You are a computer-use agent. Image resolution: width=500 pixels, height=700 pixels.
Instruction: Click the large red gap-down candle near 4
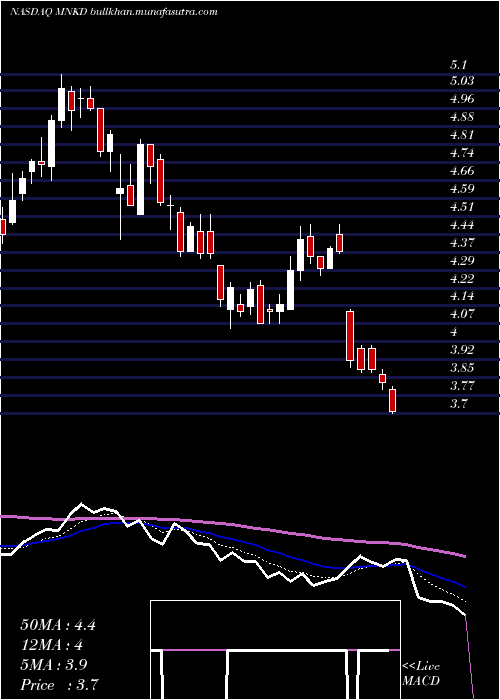click(x=350, y=336)
